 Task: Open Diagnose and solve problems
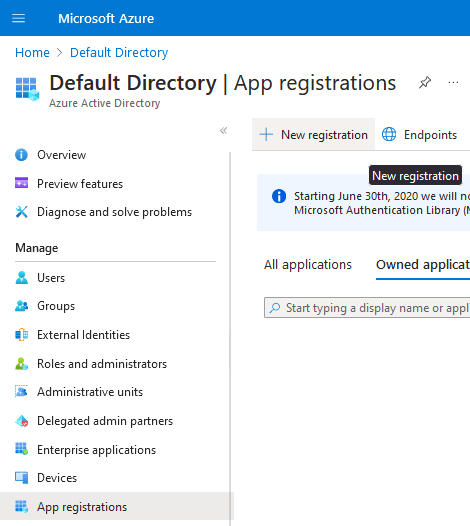pos(115,212)
